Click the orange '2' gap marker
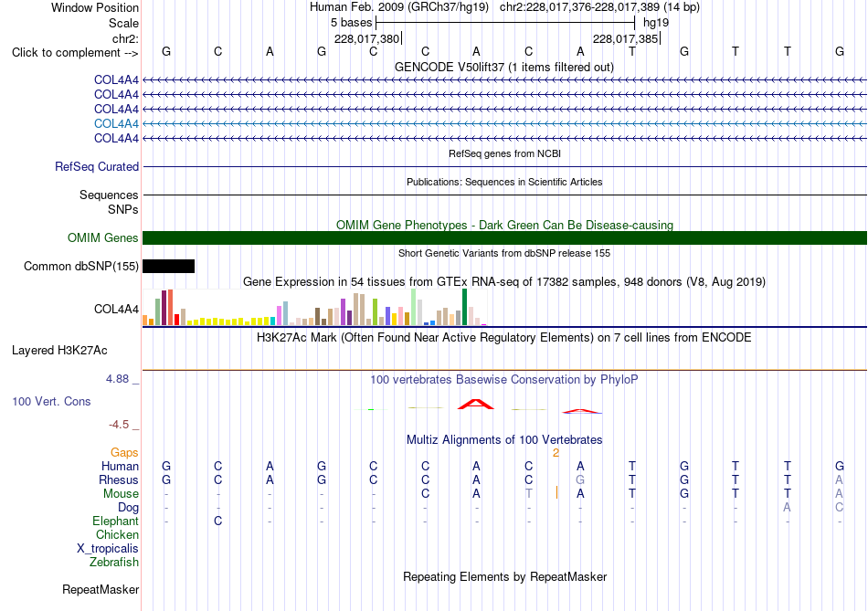 pyautogui.click(x=556, y=453)
